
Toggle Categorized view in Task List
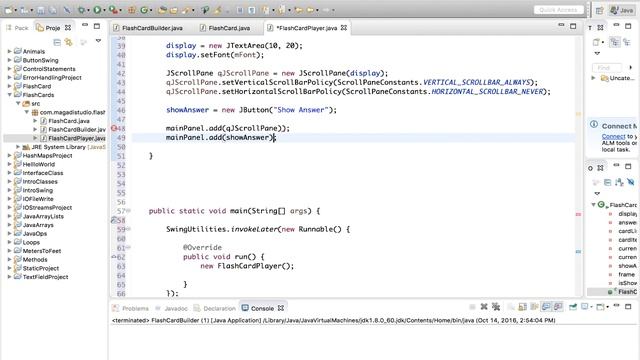point(615,42)
